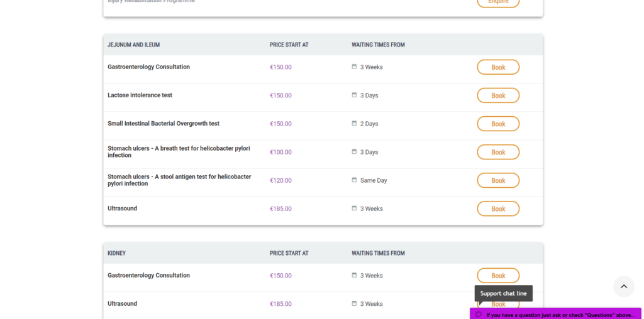Select the stool antigen test name text
Screen dimensions: 644x319
[x=179, y=180]
